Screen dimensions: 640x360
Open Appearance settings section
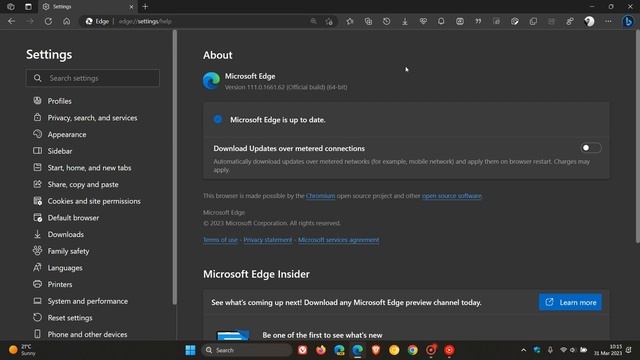pos(60,134)
